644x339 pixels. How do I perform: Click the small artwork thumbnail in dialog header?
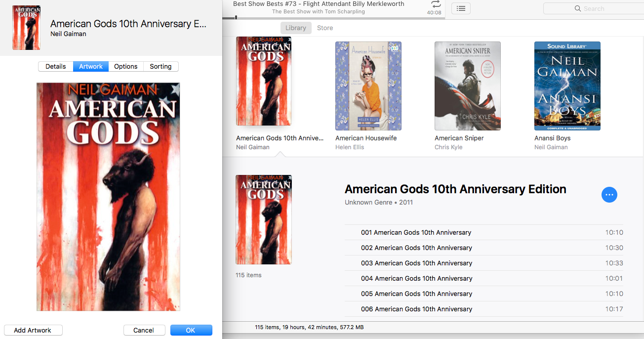[x=26, y=28]
